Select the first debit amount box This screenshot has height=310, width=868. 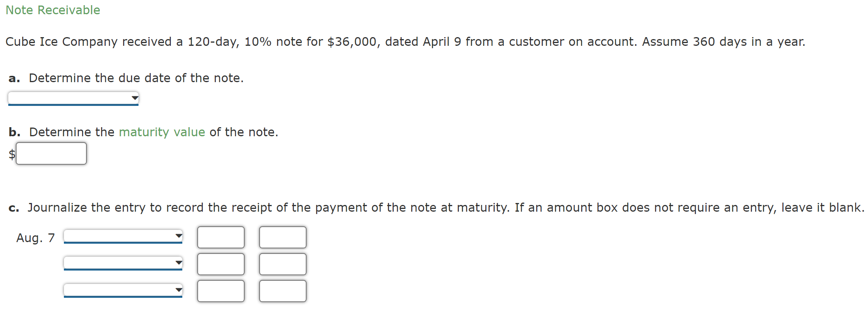pyautogui.click(x=221, y=237)
